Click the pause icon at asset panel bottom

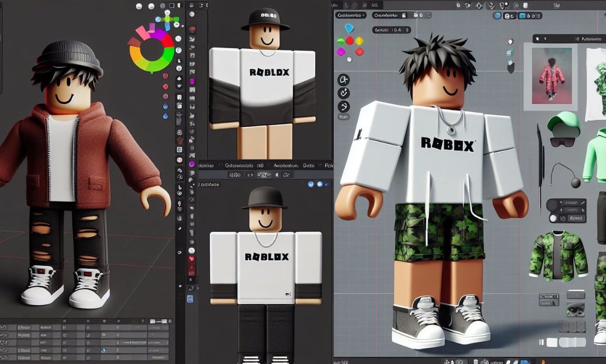click(541, 342)
